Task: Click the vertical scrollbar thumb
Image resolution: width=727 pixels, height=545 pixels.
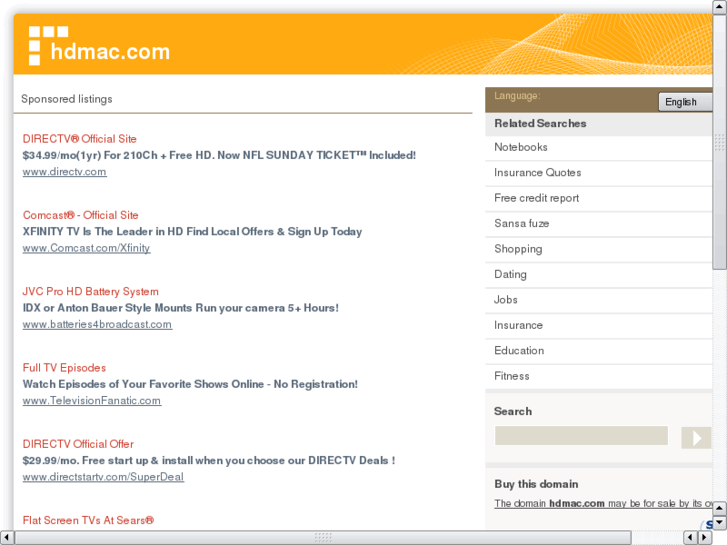Action: (x=720, y=142)
